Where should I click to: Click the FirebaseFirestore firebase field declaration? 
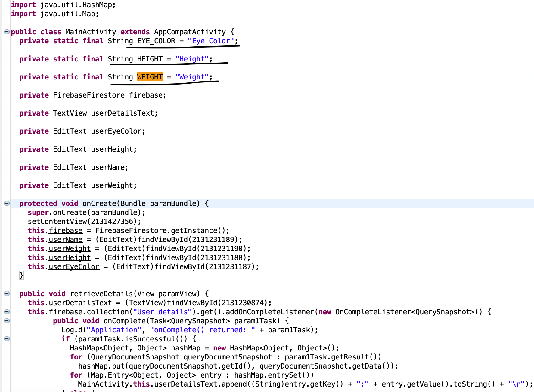(x=93, y=95)
